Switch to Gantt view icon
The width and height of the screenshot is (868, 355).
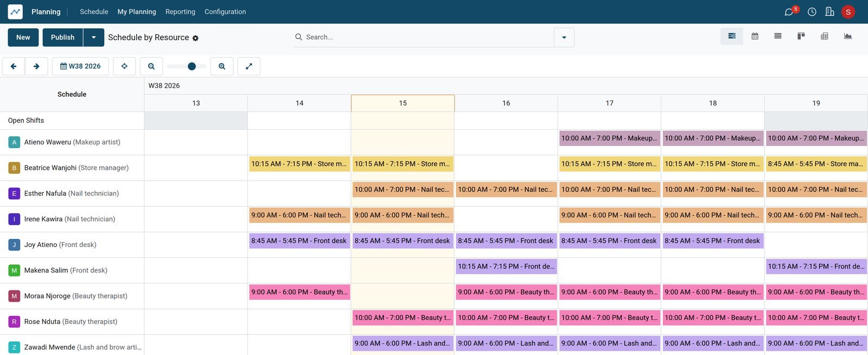pos(732,36)
